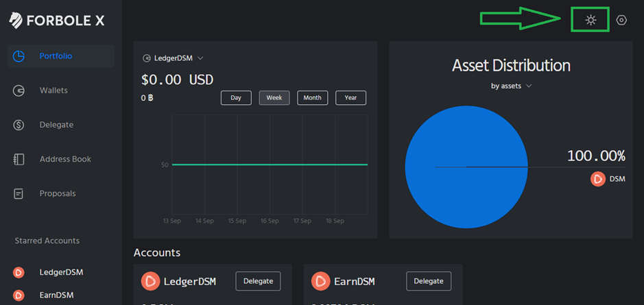
Task: Toggle the light/dark theme sun icon
Action: [x=591, y=20]
